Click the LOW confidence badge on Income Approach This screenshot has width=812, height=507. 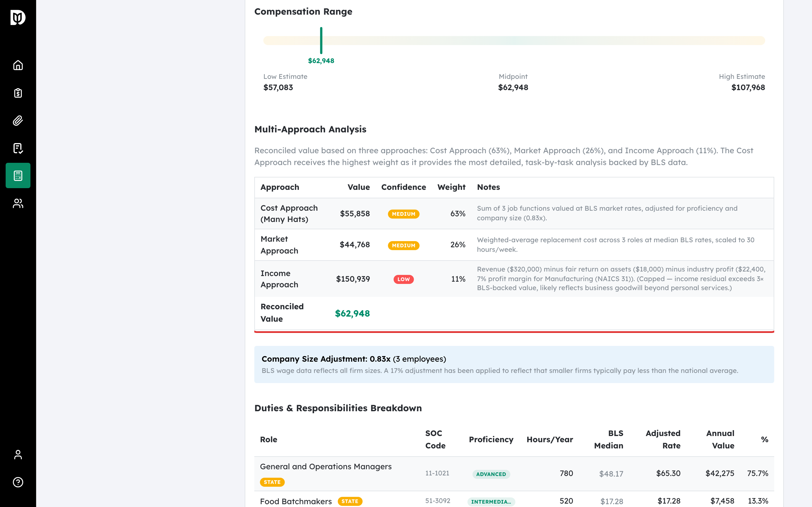pos(404,279)
